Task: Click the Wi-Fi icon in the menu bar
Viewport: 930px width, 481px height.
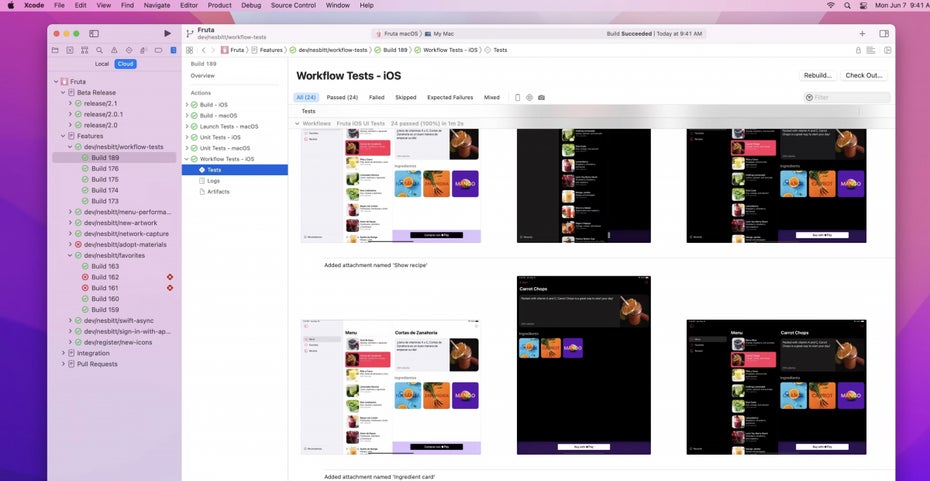Action: coord(830,5)
